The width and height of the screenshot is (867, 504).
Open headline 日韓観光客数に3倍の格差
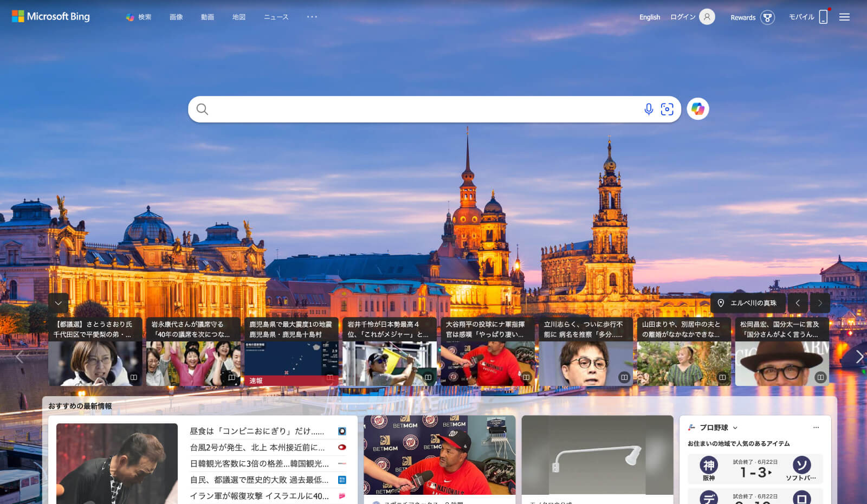click(x=259, y=464)
